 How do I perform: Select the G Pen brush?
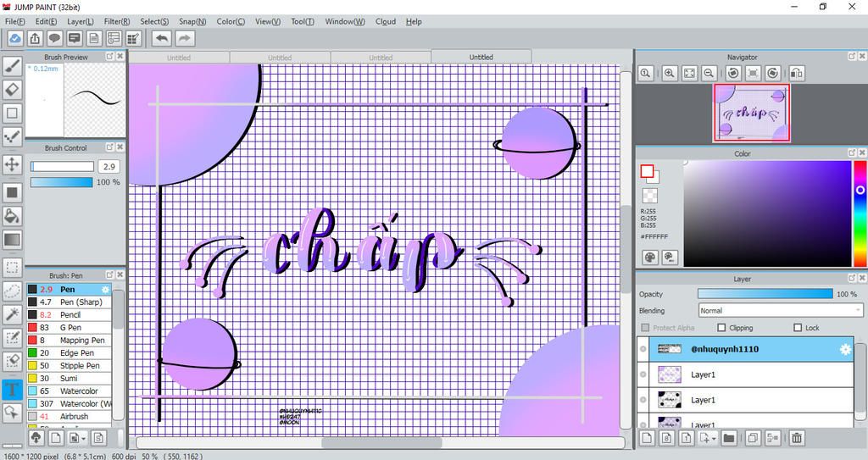70,328
